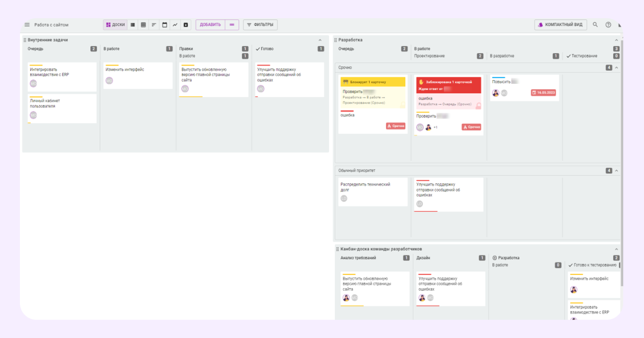Click the Готово column header
Screen dimensions: 644x338
pos(265,49)
